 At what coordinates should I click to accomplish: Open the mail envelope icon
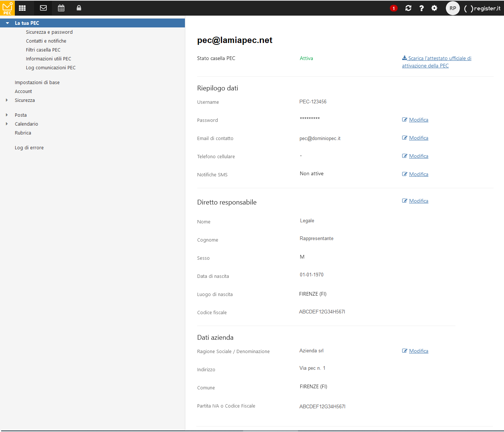pyautogui.click(x=43, y=8)
